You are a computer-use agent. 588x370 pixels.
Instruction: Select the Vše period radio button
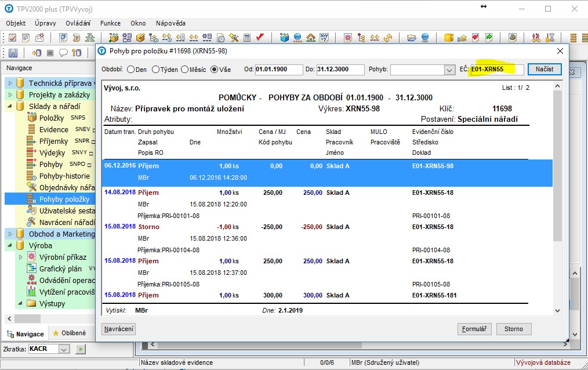(x=214, y=70)
